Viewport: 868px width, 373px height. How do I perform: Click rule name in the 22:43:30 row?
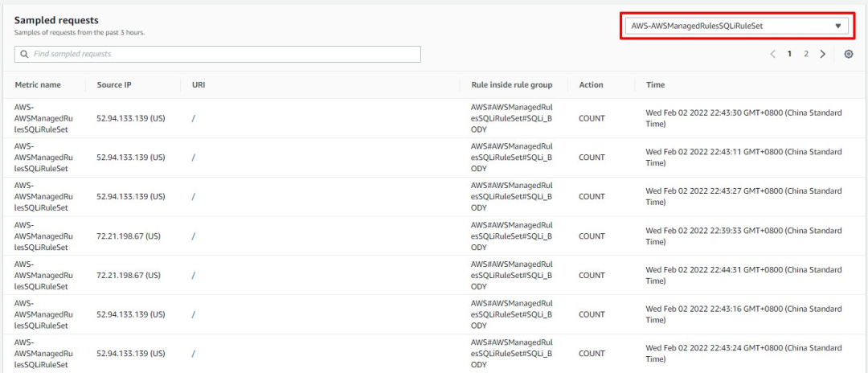click(x=512, y=118)
